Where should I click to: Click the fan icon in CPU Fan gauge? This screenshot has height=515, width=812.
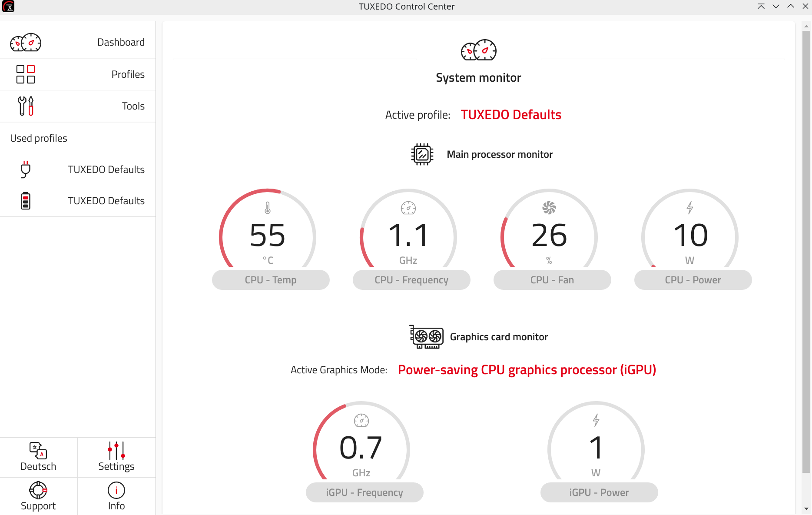coord(549,208)
